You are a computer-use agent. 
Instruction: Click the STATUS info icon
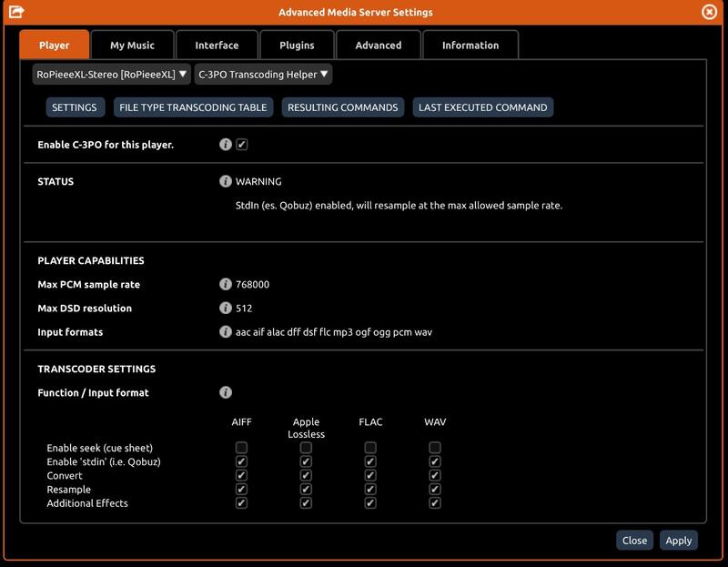(226, 181)
